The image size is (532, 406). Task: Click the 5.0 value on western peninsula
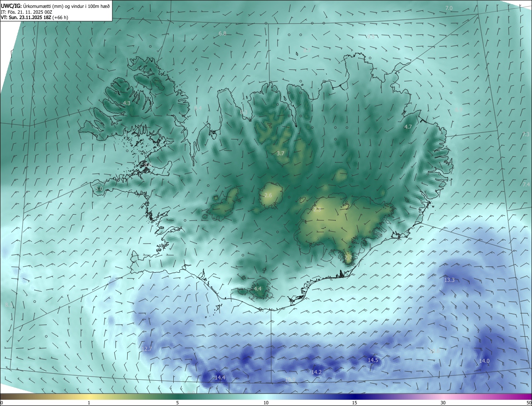[x=99, y=189]
